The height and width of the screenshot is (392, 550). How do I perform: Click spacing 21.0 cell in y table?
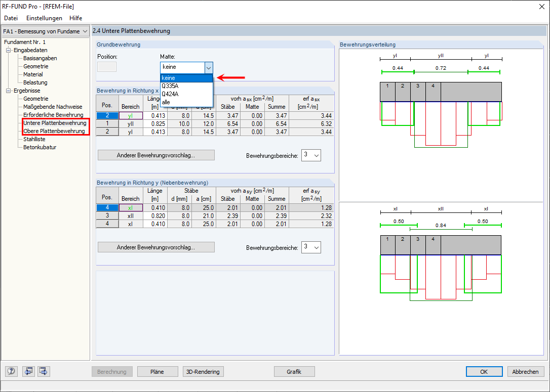point(204,216)
